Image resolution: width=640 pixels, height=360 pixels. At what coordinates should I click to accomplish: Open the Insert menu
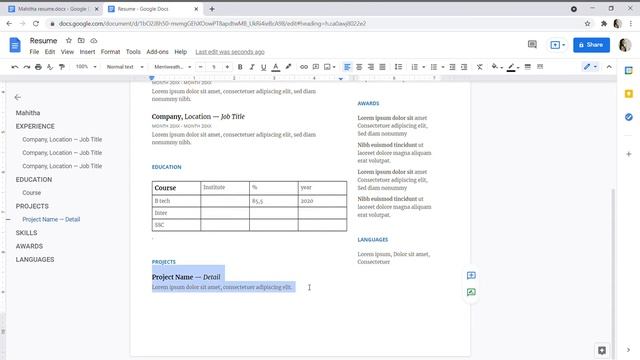point(87,52)
